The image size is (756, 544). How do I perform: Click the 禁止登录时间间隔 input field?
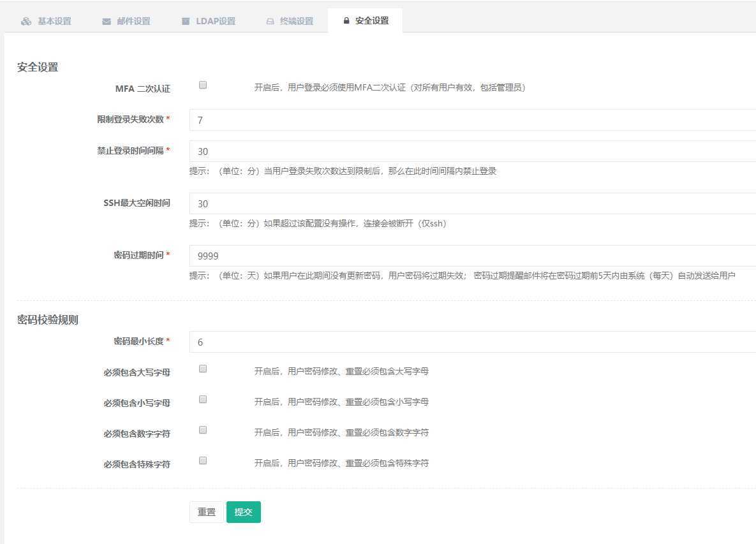point(473,151)
